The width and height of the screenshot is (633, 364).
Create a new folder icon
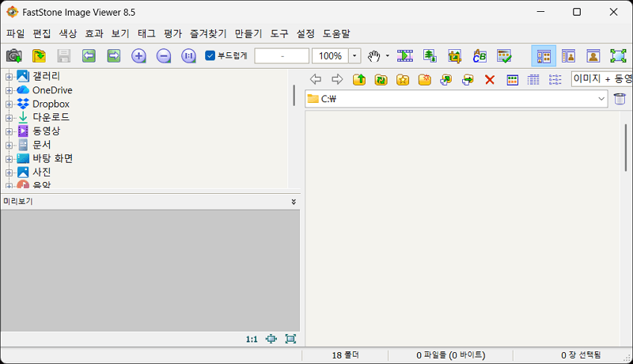click(425, 79)
